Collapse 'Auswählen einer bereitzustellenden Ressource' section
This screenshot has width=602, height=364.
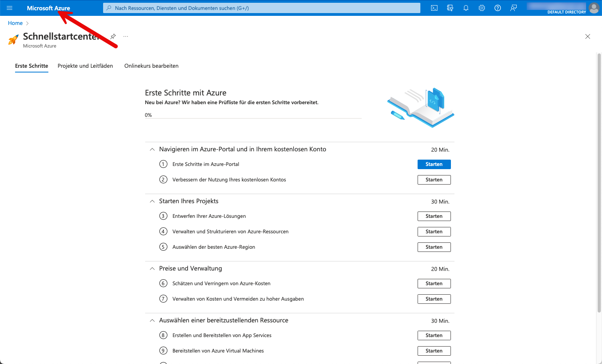tap(152, 320)
